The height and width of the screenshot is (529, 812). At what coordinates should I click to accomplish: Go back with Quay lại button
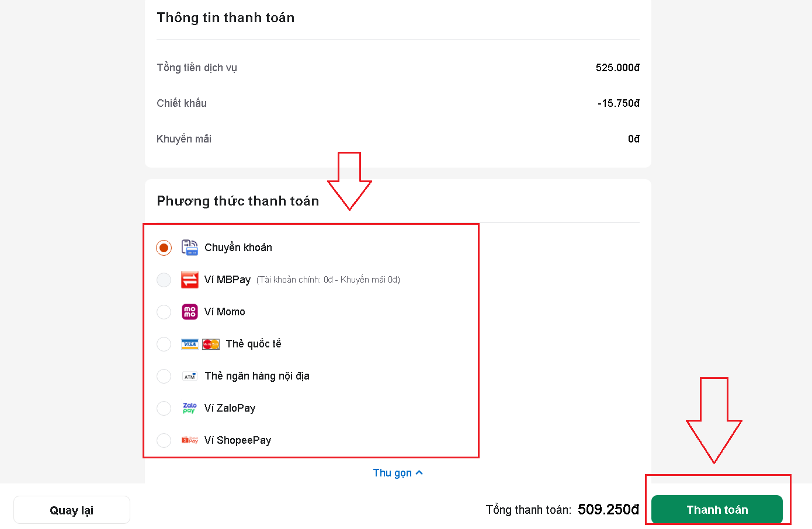pyautogui.click(x=72, y=510)
